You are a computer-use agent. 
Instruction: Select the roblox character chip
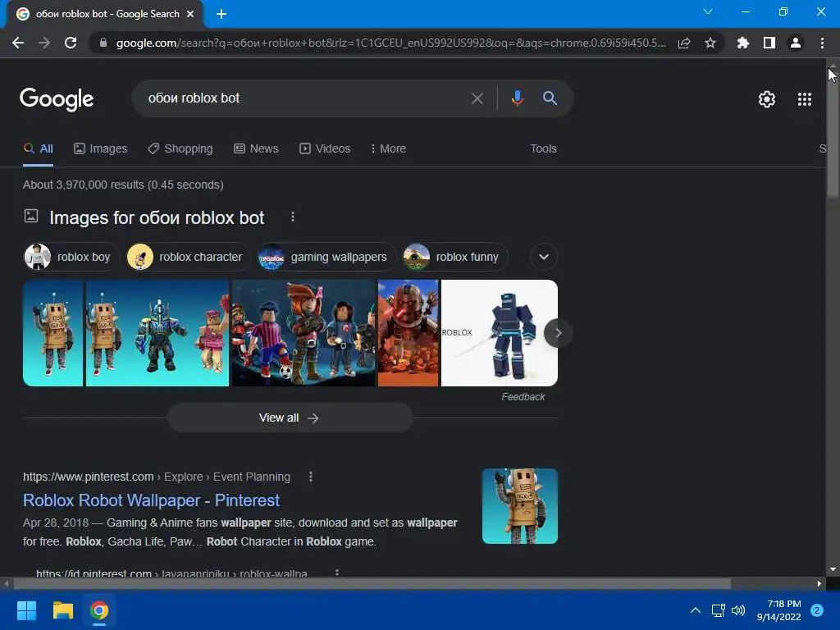pos(188,257)
